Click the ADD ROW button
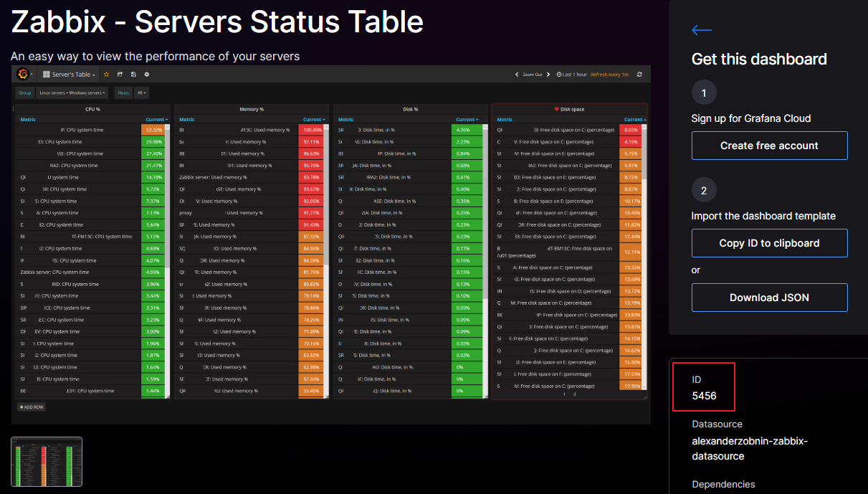This screenshot has height=494, width=868. (x=32, y=407)
